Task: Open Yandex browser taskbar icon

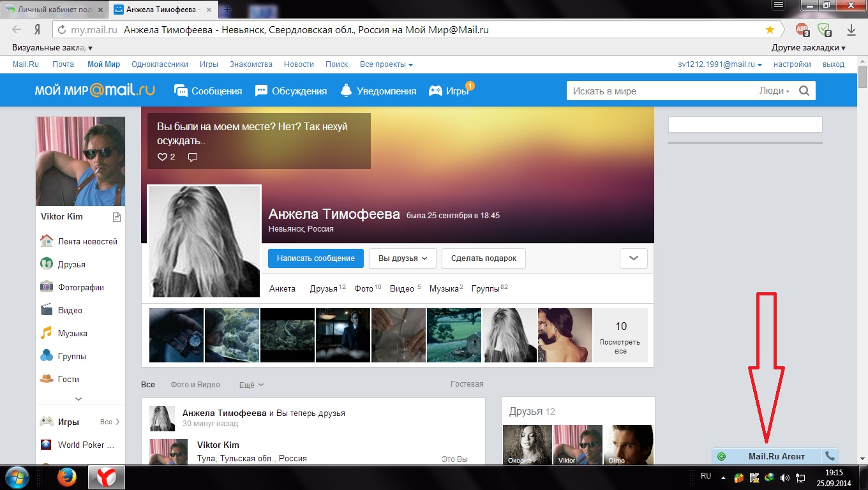Action: (106, 477)
